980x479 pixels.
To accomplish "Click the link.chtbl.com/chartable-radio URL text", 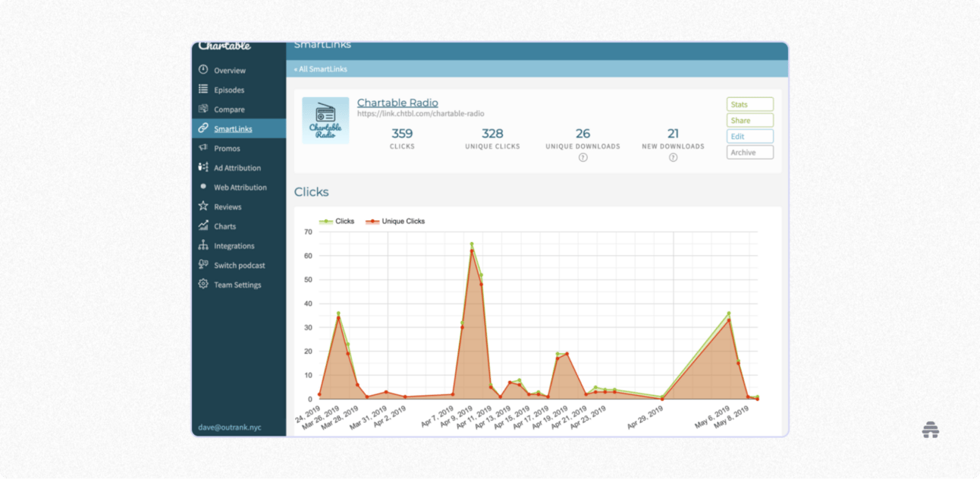I will [420, 114].
